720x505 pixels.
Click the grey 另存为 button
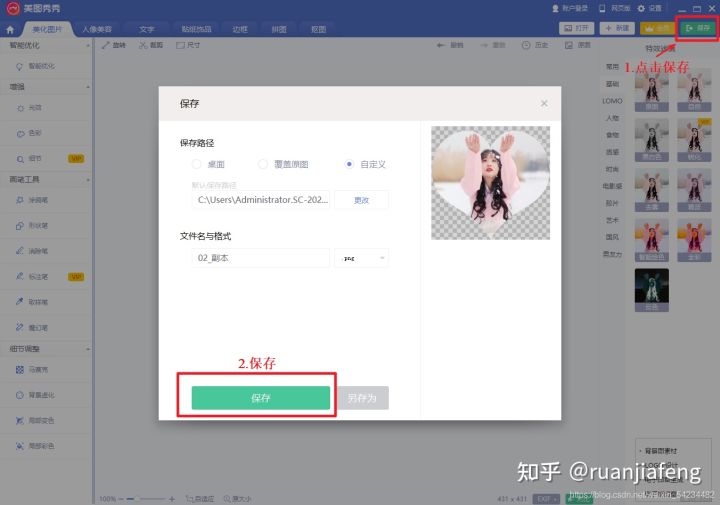coord(362,398)
